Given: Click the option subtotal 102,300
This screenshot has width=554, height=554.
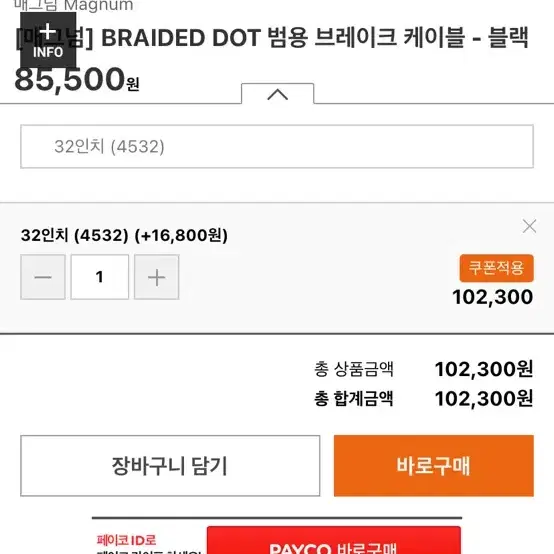Looking at the screenshot, I should (x=493, y=297).
